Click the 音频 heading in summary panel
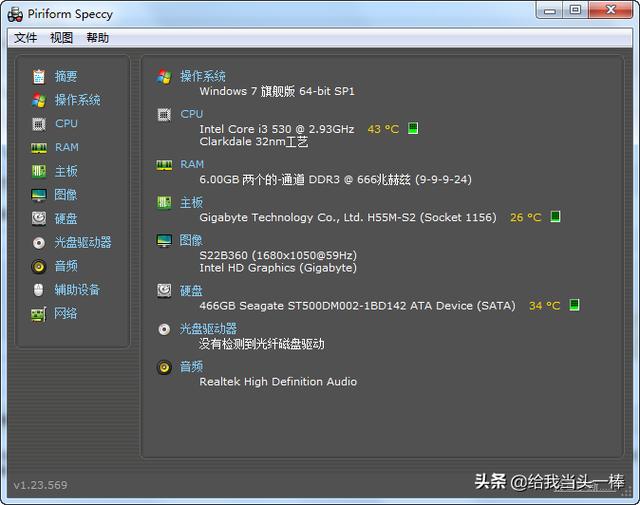The width and height of the screenshot is (640, 505). (x=191, y=367)
